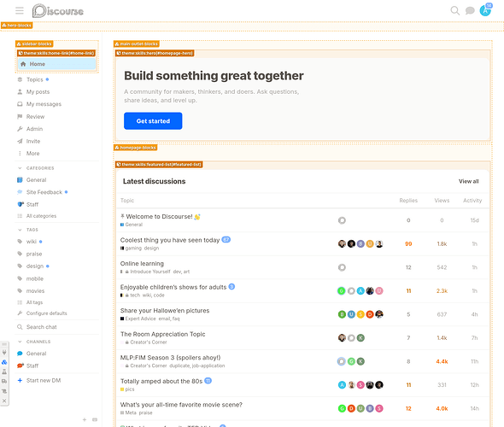Sort by Activity column header
This screenshot has width=504, height=427.
pos(472,201)
